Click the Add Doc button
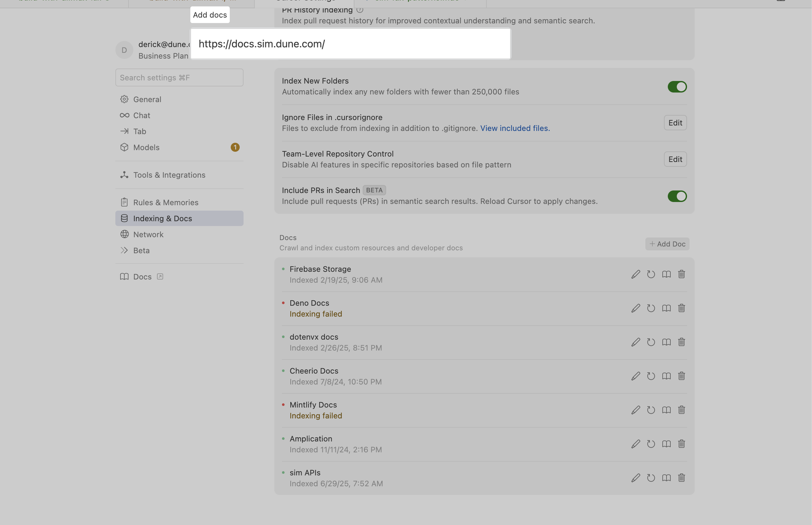This screenshot has width=812, height=525. tap(667, 244)
